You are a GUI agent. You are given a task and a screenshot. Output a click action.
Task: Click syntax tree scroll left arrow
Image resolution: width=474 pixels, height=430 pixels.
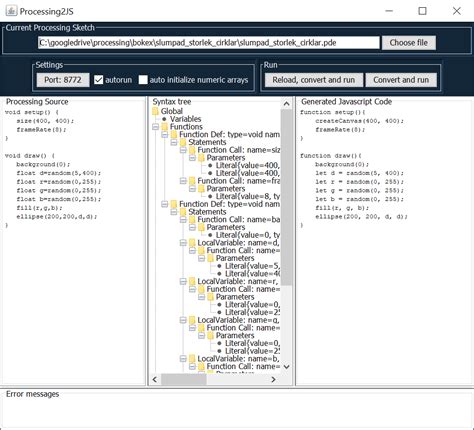[155, 379]
